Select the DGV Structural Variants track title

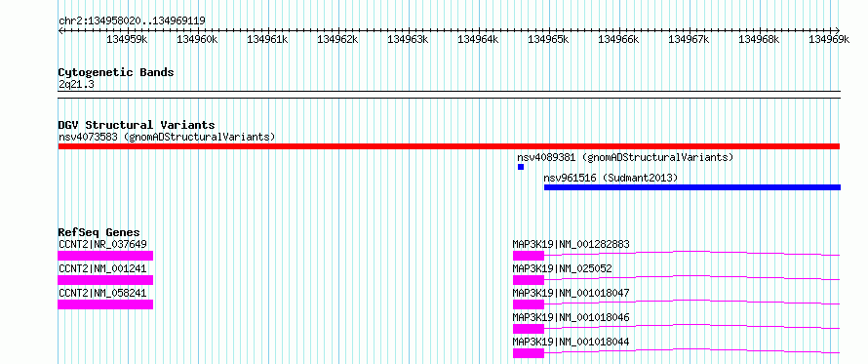[137, 125]
